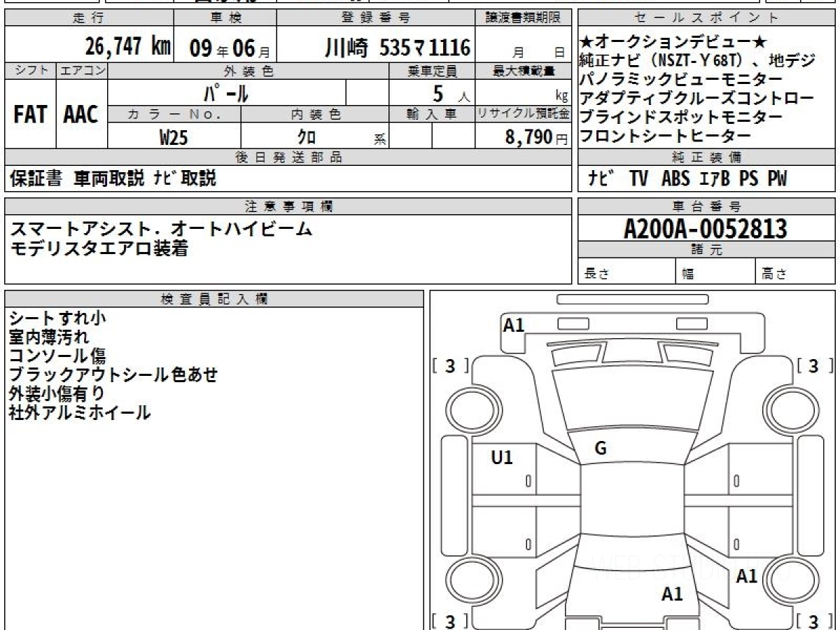Click the セールスポイント header

706,18
